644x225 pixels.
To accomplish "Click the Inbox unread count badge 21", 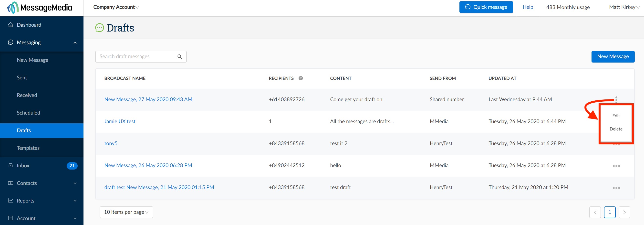I will tap(72, 165).
